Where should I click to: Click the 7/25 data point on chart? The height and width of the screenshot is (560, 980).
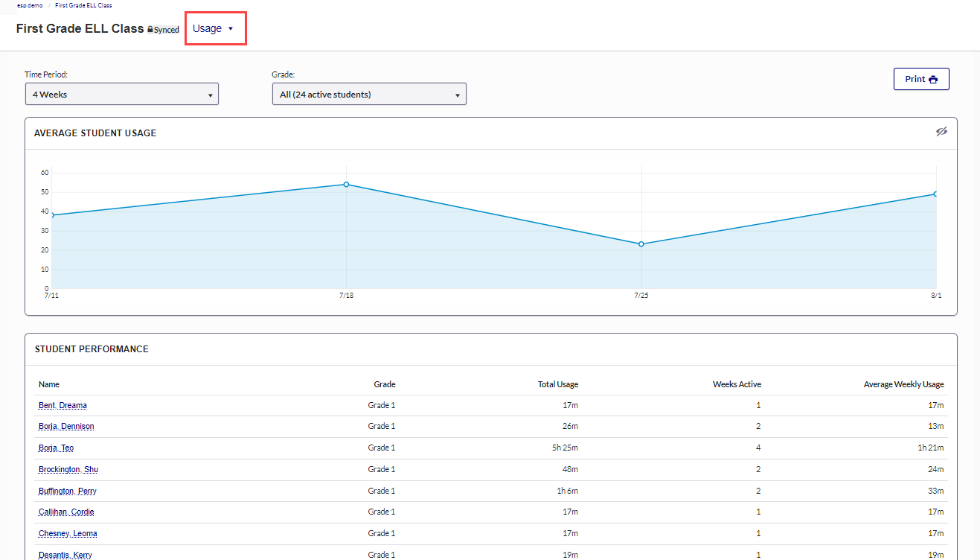[x=641, y=244]
